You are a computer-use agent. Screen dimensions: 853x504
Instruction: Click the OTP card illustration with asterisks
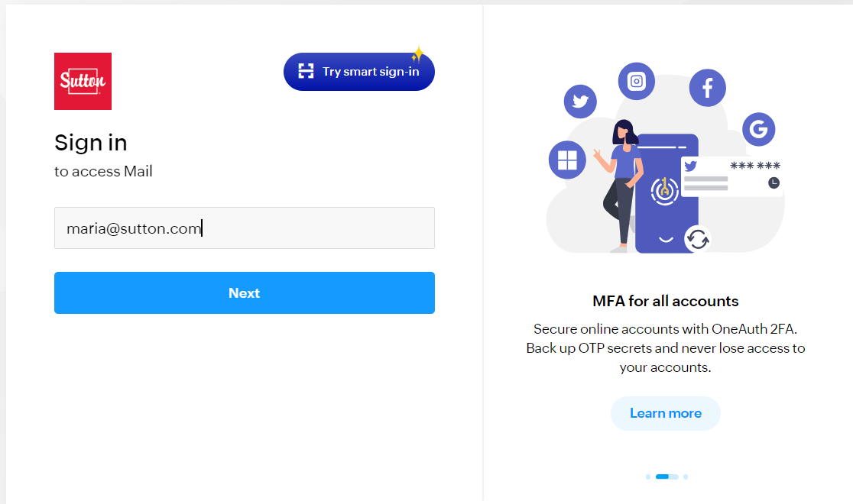point(732,176)
